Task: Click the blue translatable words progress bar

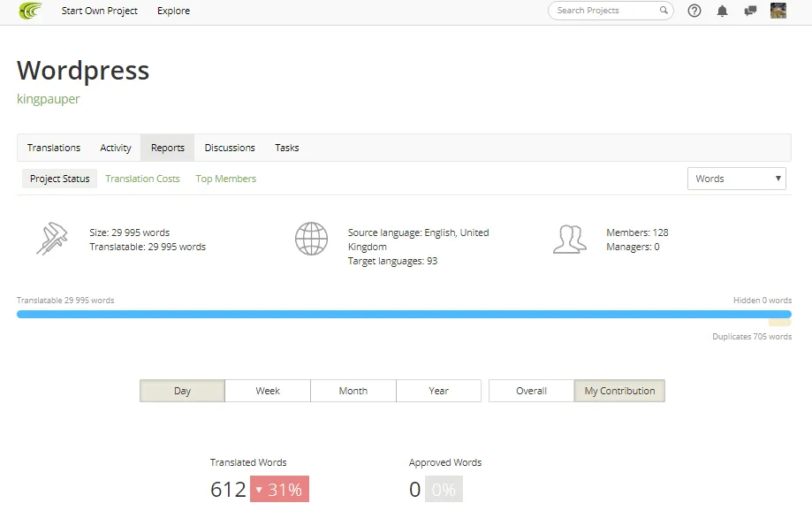Action: (x=404, y=314)
